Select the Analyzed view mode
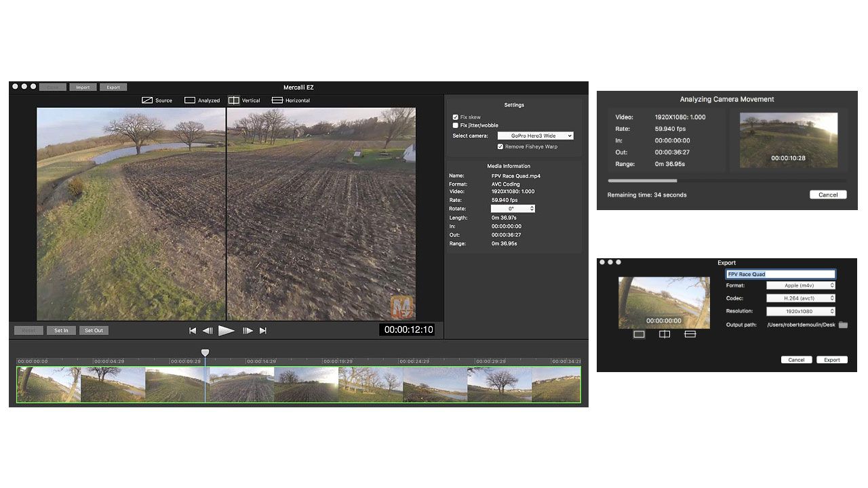The image size is (868, 488). point(191,100)
